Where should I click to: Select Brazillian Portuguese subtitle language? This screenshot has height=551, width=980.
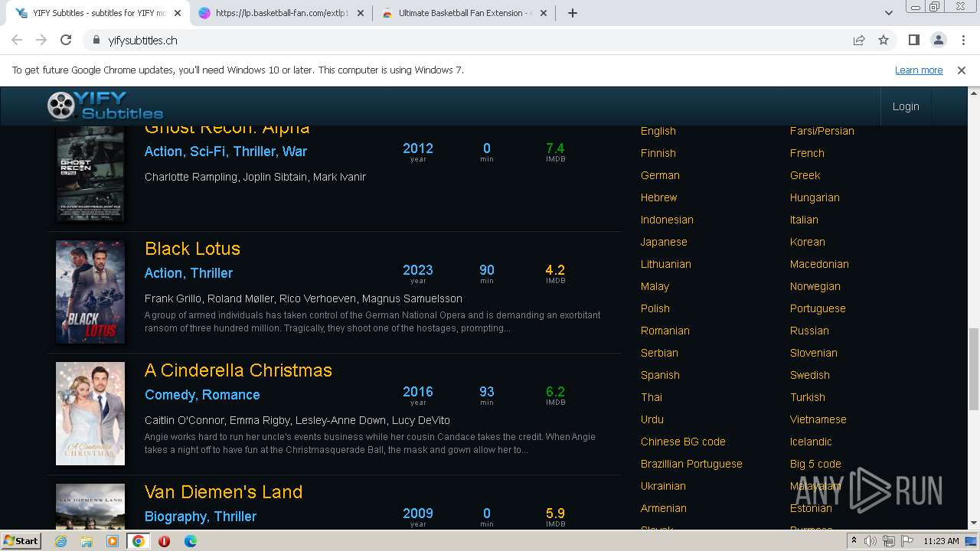[691, 464]
